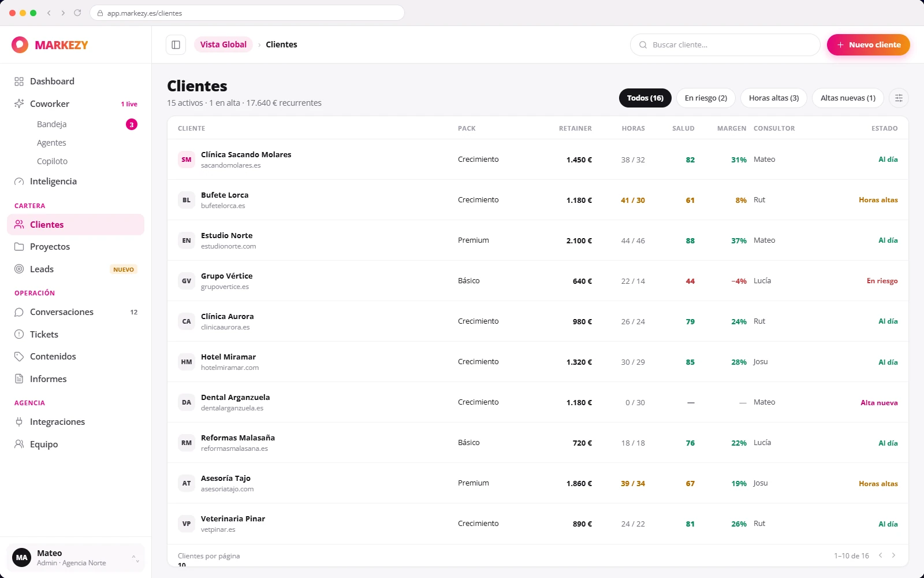Click the Coworker sparkle icon
The image size is (924, 578).
(x=19, y=104)
